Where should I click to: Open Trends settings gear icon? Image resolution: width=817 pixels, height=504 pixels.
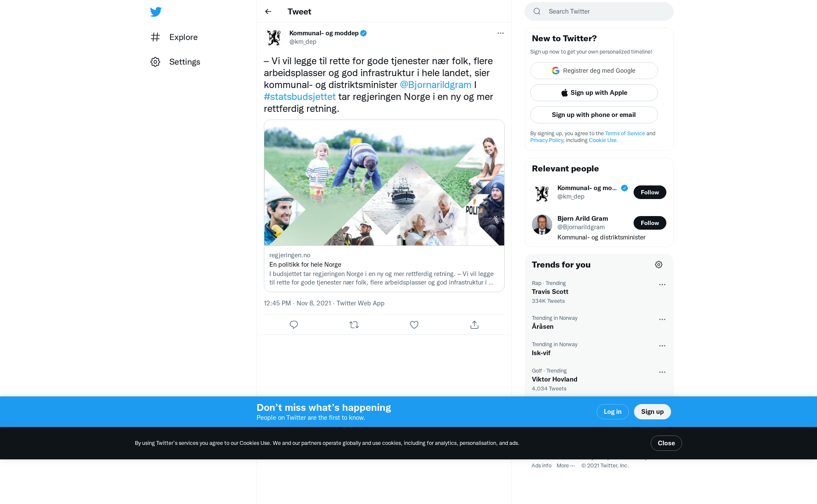(659, 265)
